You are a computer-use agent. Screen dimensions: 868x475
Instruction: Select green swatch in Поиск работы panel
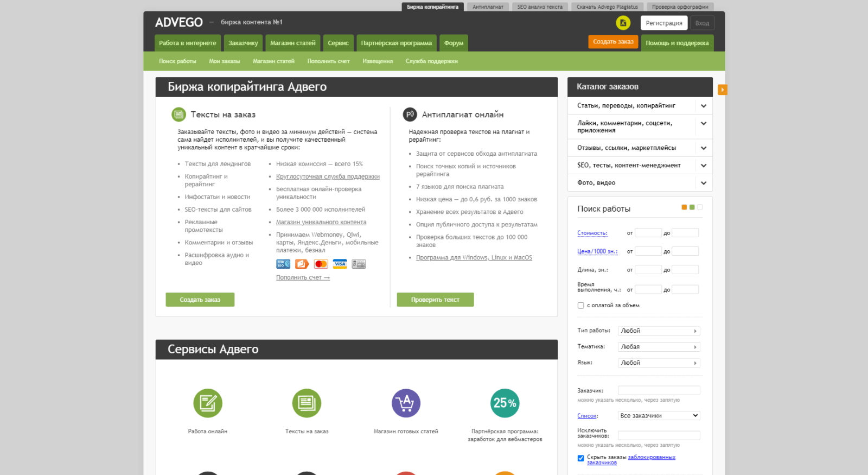tap(692, 207)
